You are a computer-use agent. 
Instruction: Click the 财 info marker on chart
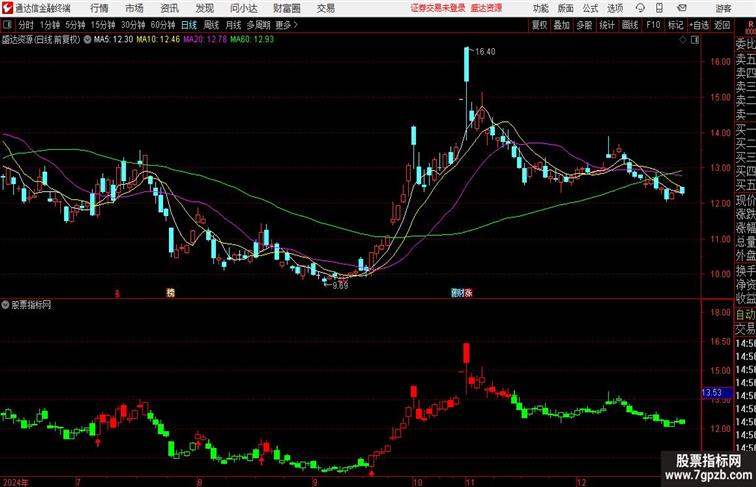pyautogui.click(x=461, y=292)
